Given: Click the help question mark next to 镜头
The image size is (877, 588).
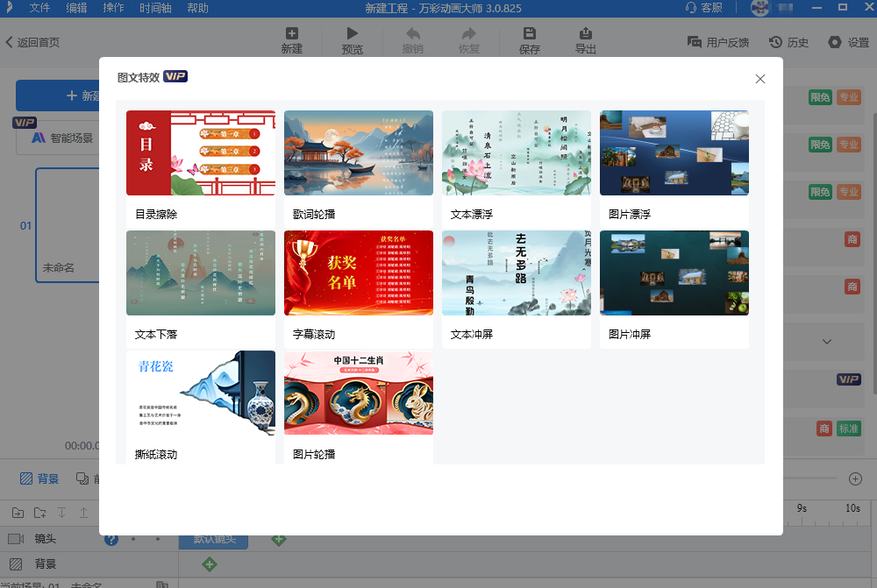Looking at the screenshot, I should 111,539.
